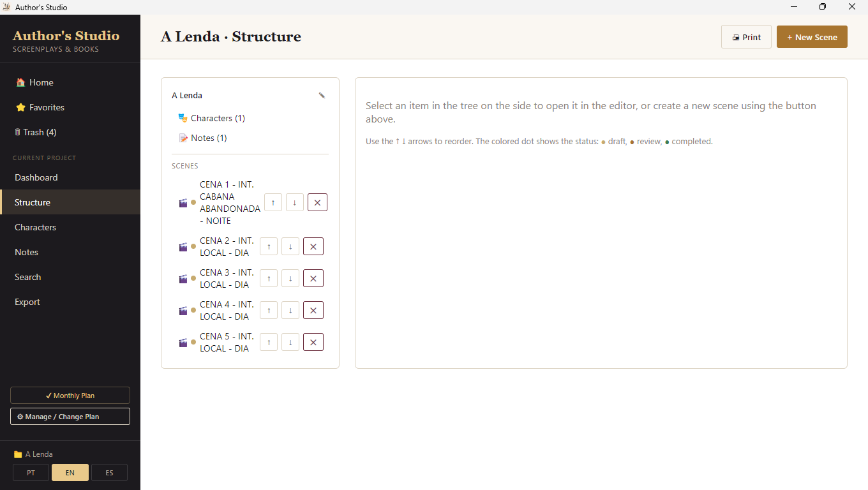Move CENA 3 scene down with arrow
Screen dimensions: 868x490
(290, 279)
